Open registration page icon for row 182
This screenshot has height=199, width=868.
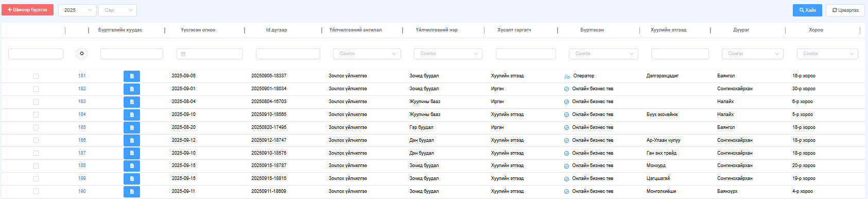132,89
